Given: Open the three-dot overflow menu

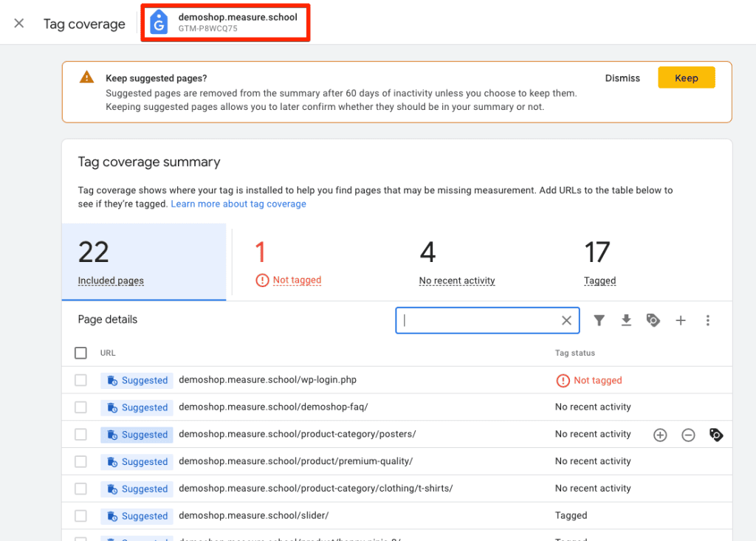Looking at the screenshot, I should [708, 320].
